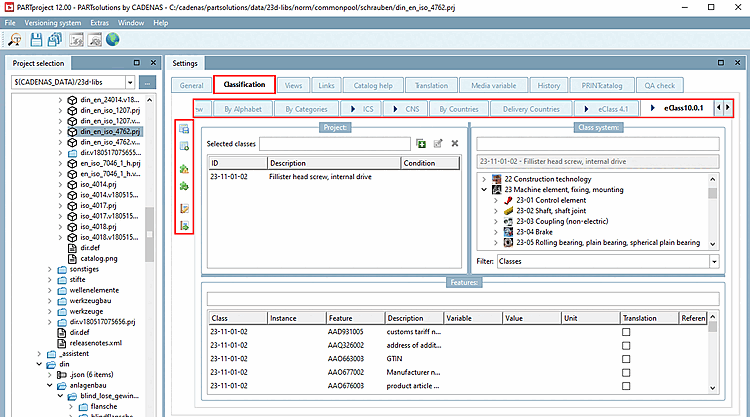This screenshot has width=750, height=417.
Task: Click the magnifier search toolbar icon
Action: point(15,40)
